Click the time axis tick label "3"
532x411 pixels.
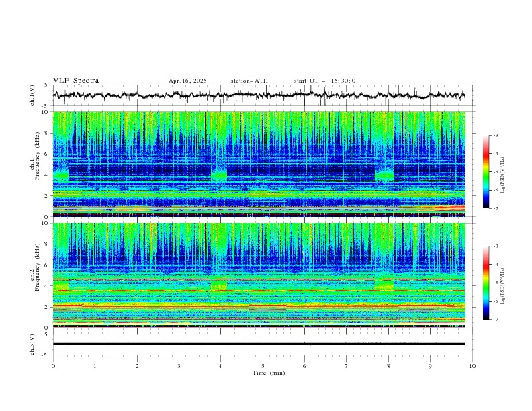pyautogui.click(x=179, y=366)
